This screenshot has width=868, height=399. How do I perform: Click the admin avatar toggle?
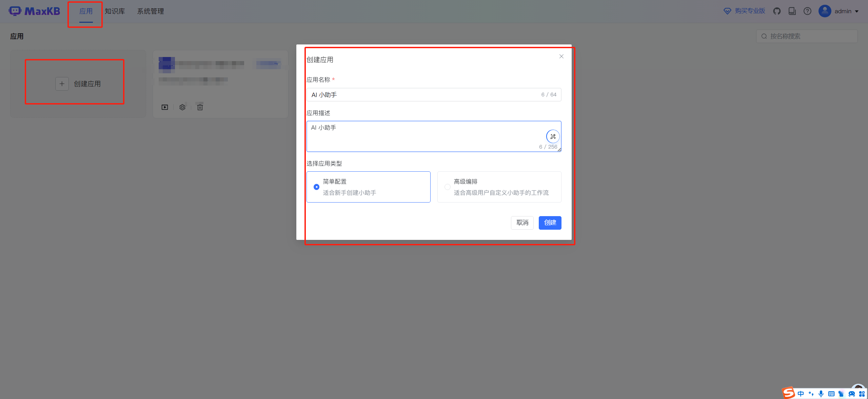click(x=825, y=11)
